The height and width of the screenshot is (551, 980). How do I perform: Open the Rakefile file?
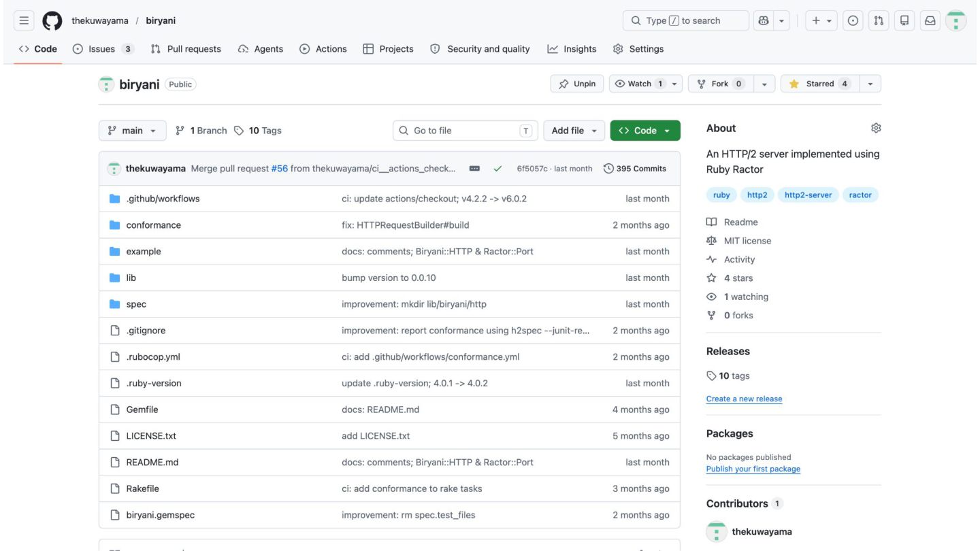[142, 488]
